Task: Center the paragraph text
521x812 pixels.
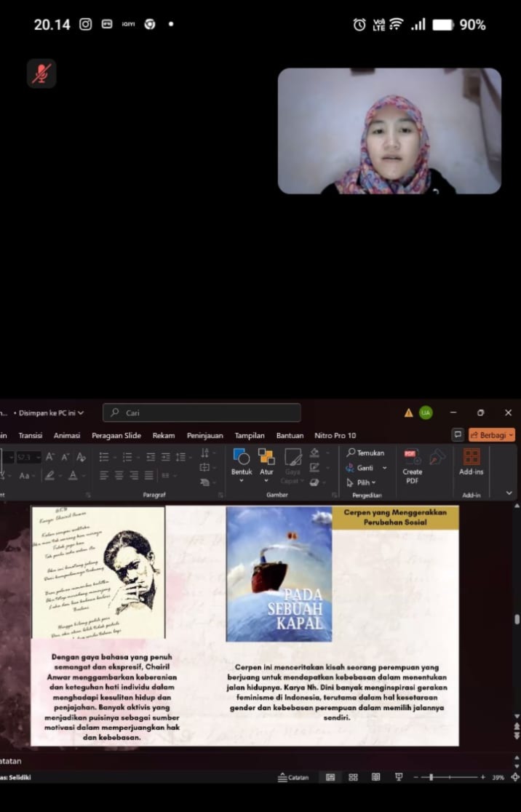Action: tap(119, 475)
